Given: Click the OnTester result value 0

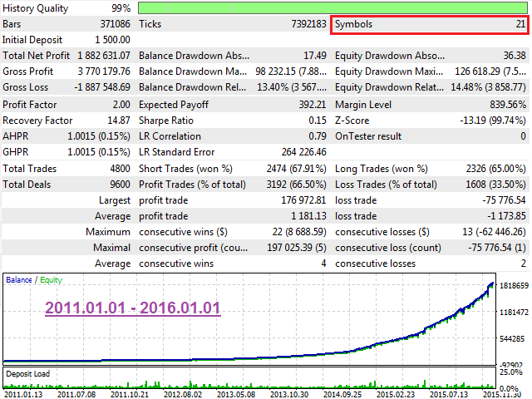Looking at the screenshot, I should 523,136.
